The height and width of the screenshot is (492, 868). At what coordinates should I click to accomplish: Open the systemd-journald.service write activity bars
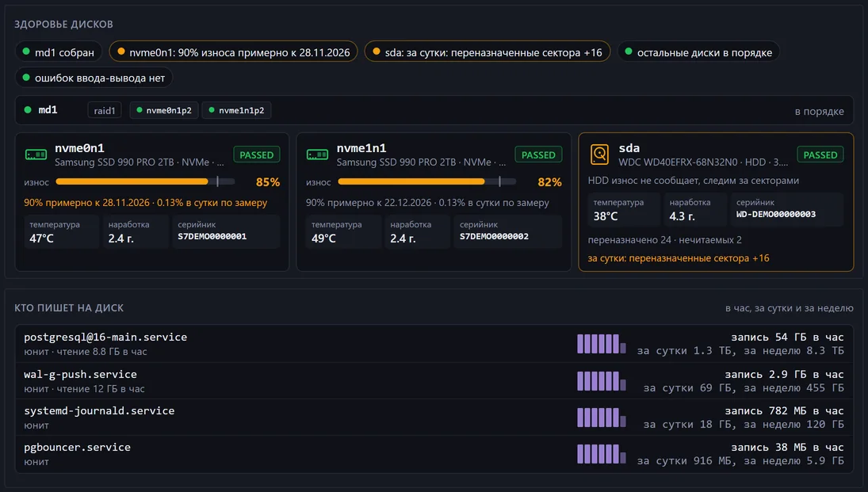(601, 418)
